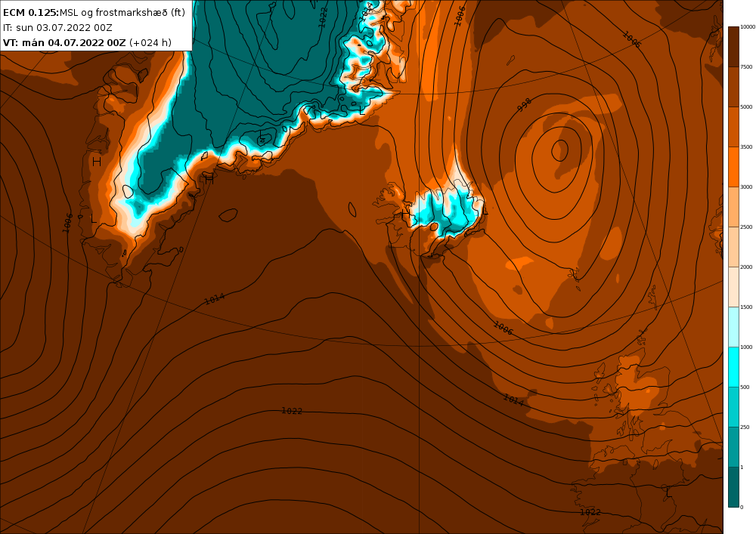
Task: Pick the pale peach band between 1500 and 2000
Action: point(733,286)
